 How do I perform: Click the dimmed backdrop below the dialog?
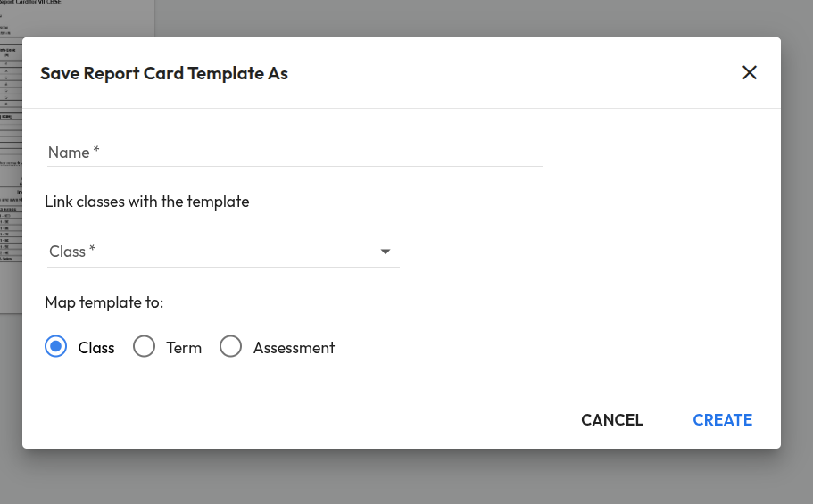click(x=402, y=477)
